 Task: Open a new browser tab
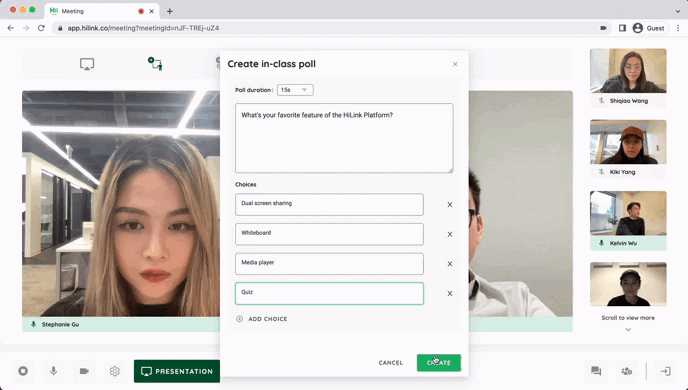(170, 11)
